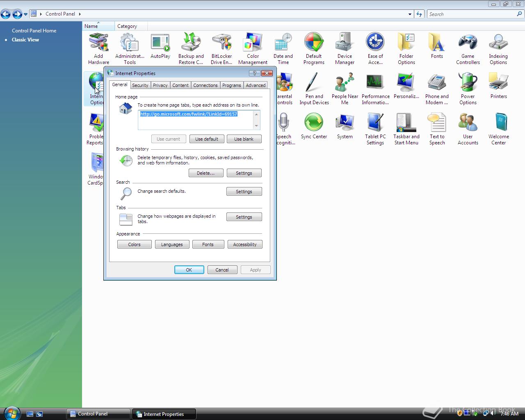This screenshot has height=420, width=525.
Task: Open recent pages dropdown arrow
Action: pyautogui.click(x=25, y=14)
